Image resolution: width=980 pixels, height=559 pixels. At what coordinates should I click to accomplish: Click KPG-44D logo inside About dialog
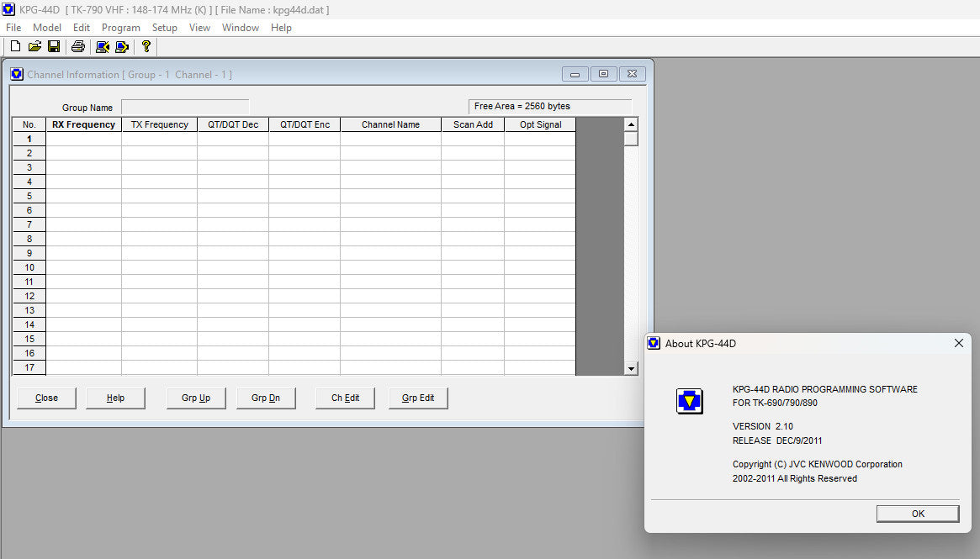[690, 401]
